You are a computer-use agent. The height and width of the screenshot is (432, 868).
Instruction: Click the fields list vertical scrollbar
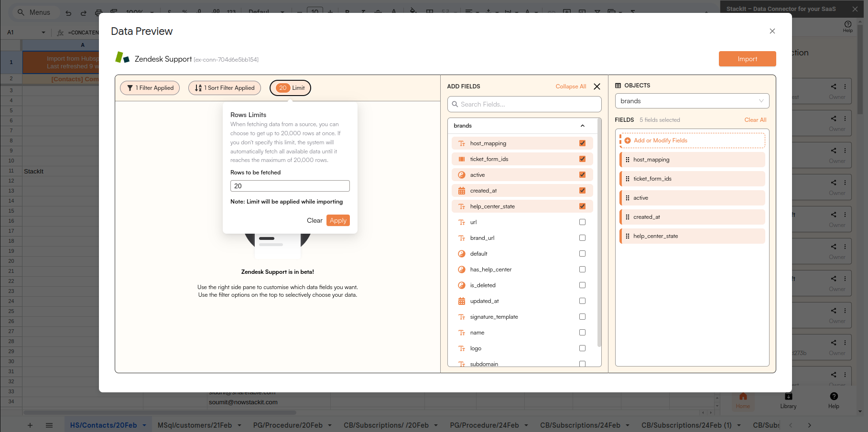click(x=599, y=233)
